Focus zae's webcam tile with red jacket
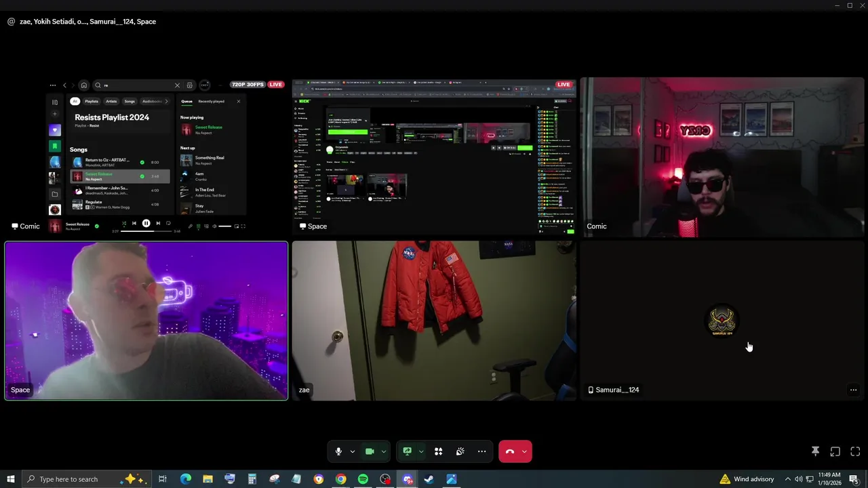The width and height of the screenshot is (868, 488). [x=434, y=321]
